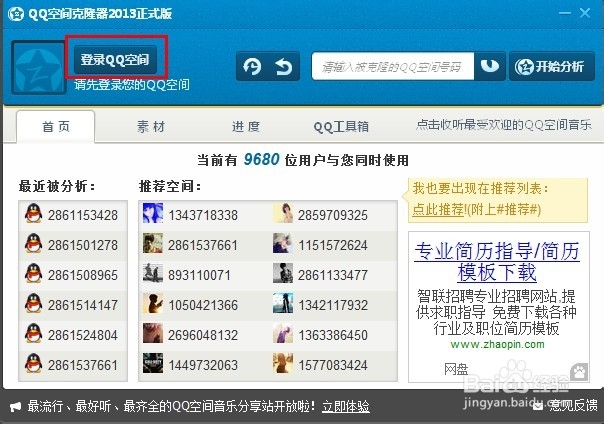Click avatar thumbnail for 893110071
Screen dimensions: 604x424
(153, 273)
